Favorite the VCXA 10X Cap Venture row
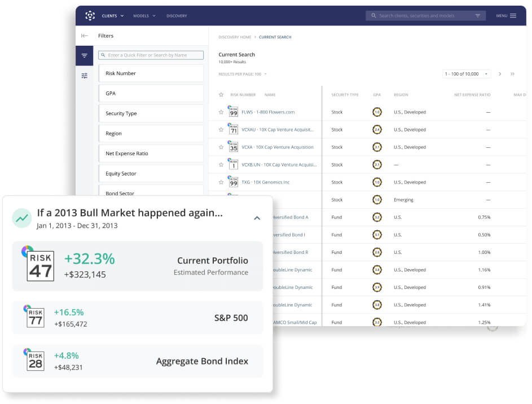 click(221, 147)
